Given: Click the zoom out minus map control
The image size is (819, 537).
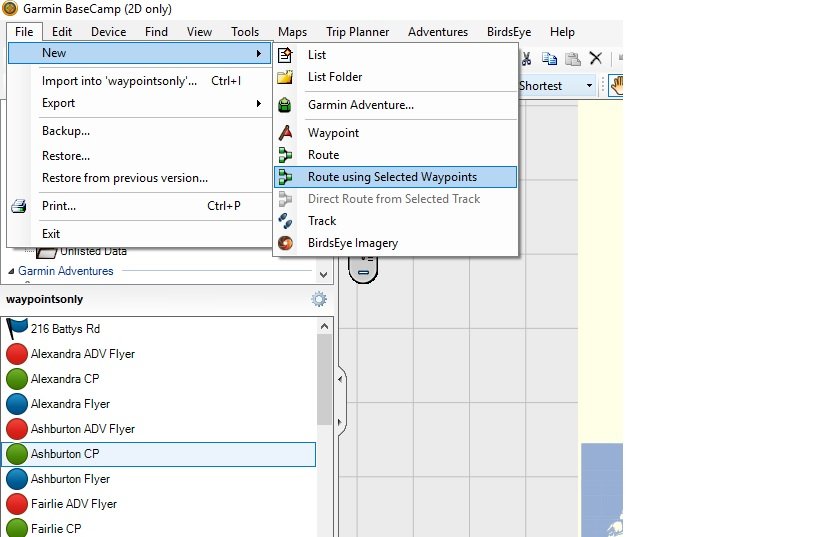Looking at the screenshot, I should tap(364, 272).
